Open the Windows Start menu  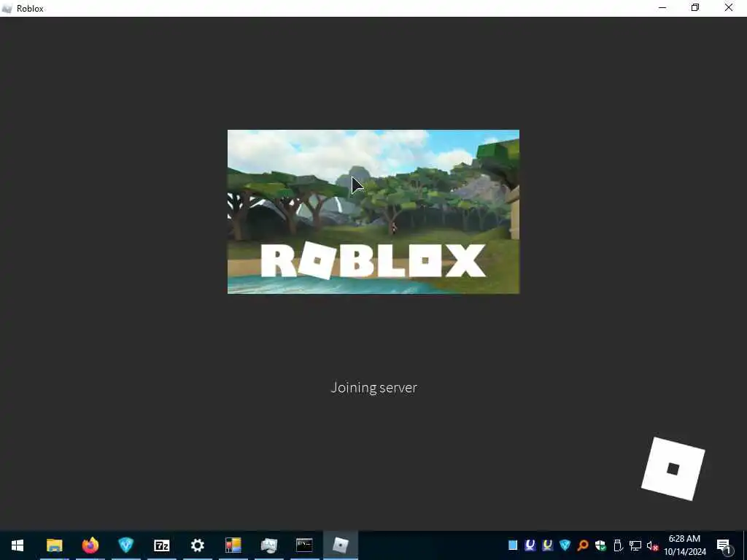[x=18, y=545]
